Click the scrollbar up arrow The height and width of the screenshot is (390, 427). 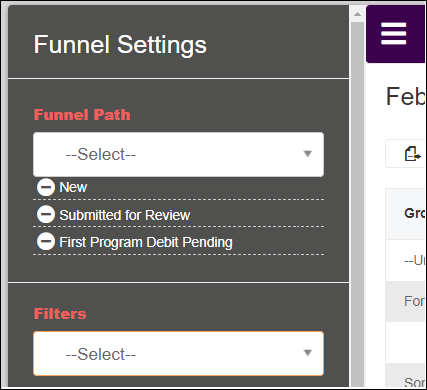pyautogui.click(x=357, y=14)
